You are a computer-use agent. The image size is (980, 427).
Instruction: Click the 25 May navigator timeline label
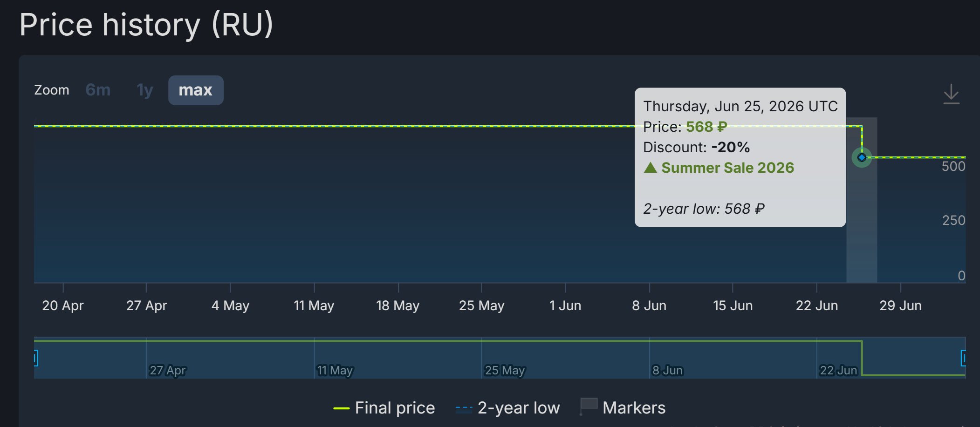[505, 370]
